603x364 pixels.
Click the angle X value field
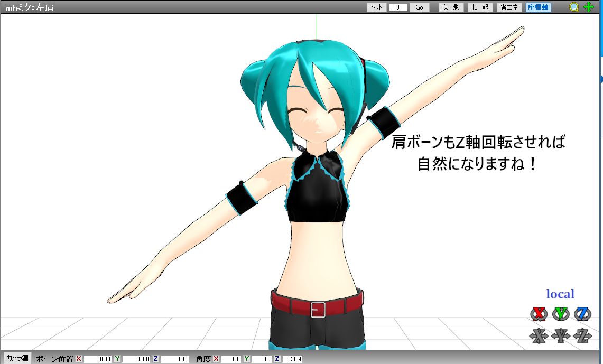(231, 359)
